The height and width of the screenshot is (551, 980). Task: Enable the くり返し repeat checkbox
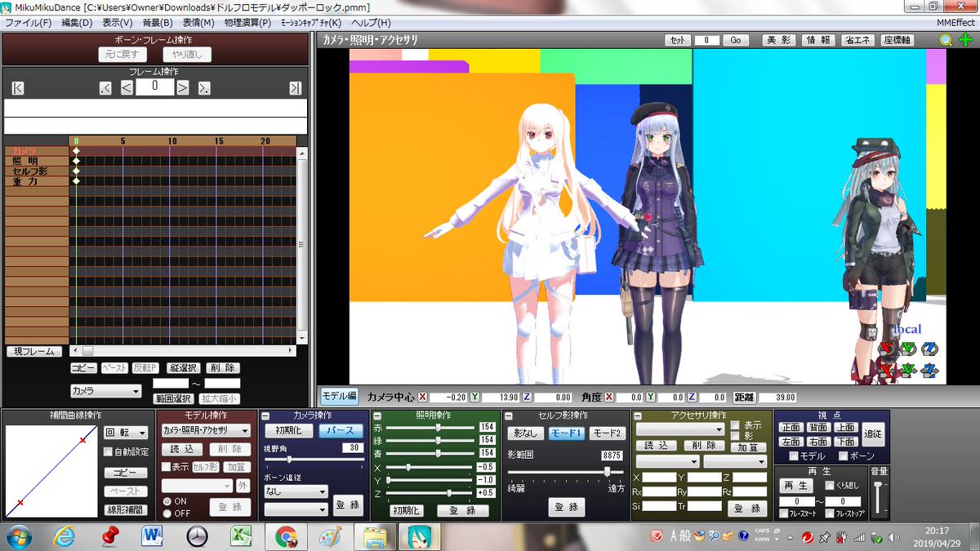[x=830, y=486]
